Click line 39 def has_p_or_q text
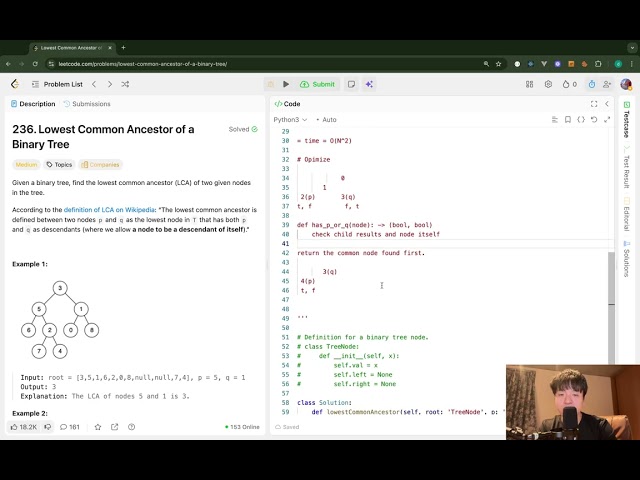 (x=364, y=225)
